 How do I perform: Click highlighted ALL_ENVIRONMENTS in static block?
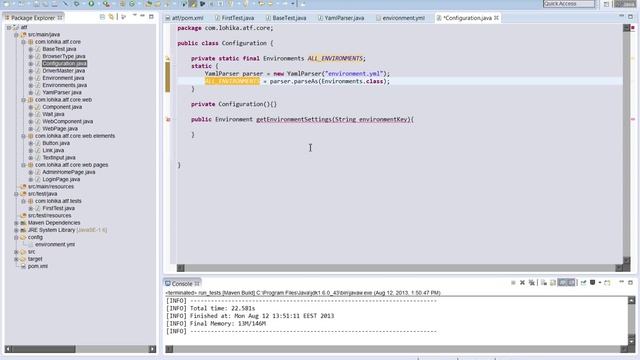pyautogui.click(x=232, y=81)
